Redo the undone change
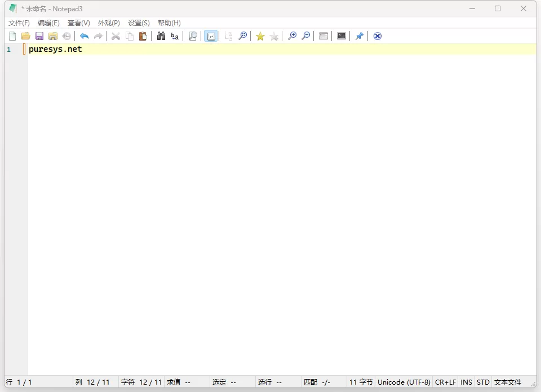The image size is (541, 392). pyautogui.click(x=97, y=35)
